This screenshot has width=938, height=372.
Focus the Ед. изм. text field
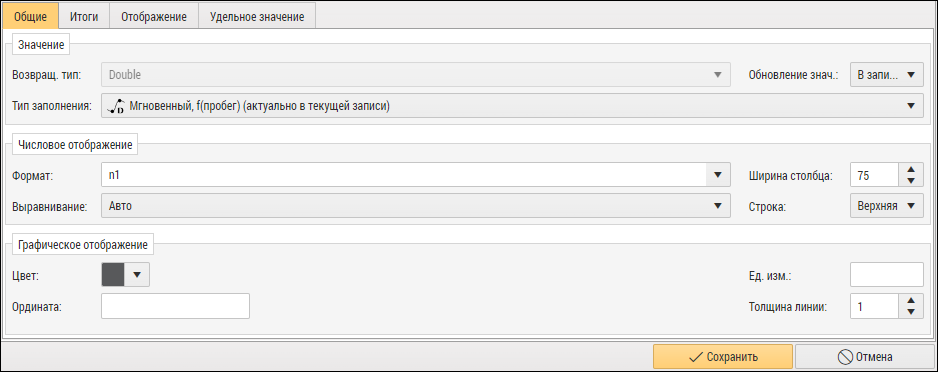click(887, 275)
